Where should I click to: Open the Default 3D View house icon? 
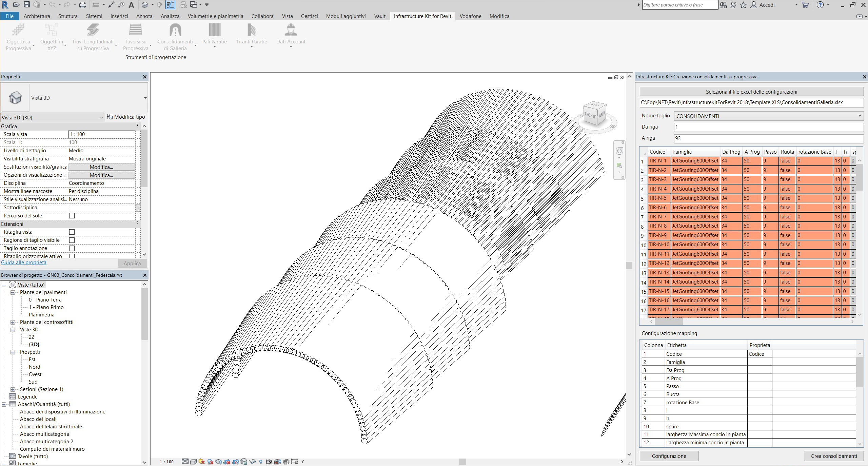[x=144, y=5]
